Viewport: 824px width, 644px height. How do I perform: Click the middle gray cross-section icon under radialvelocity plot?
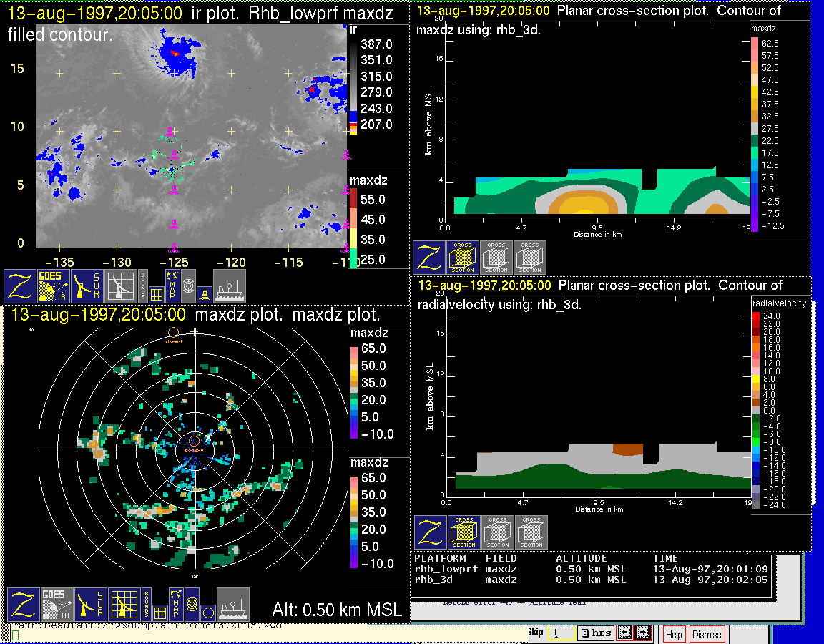tap(498, 532)
